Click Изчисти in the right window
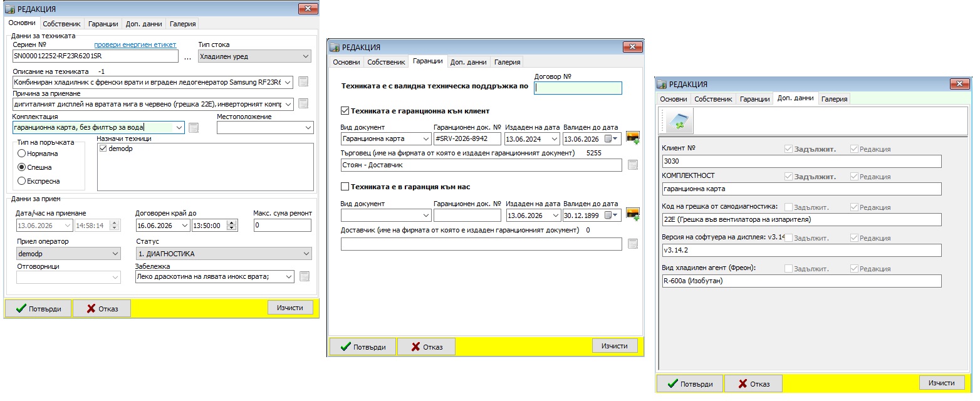The image size is (980, 401). click(942, 383)
